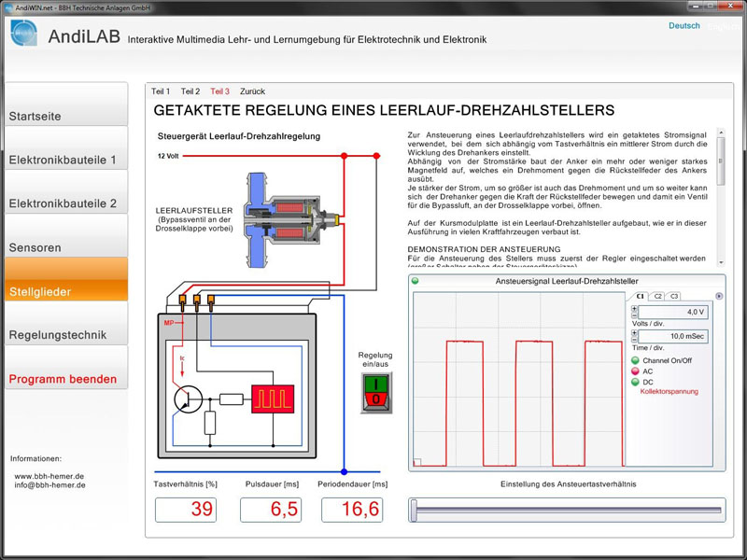
Task: Click the oscilloscope play arrow button
Action: pos(719,296)
